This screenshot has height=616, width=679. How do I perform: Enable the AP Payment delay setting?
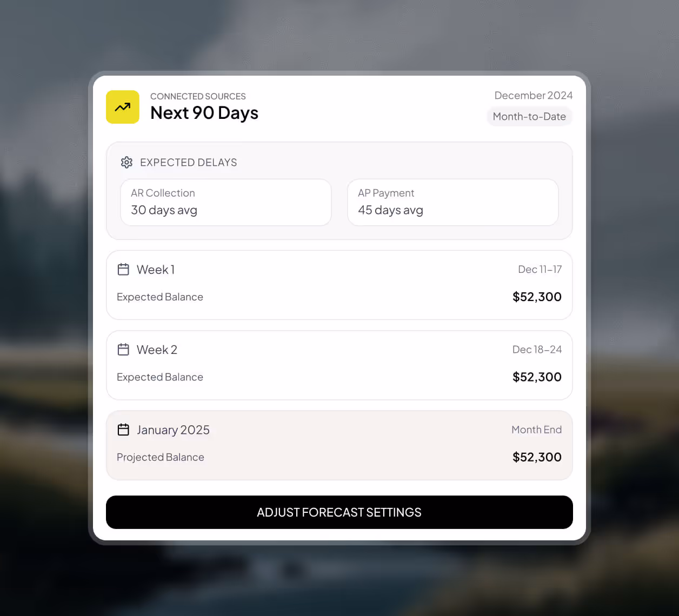452,202
